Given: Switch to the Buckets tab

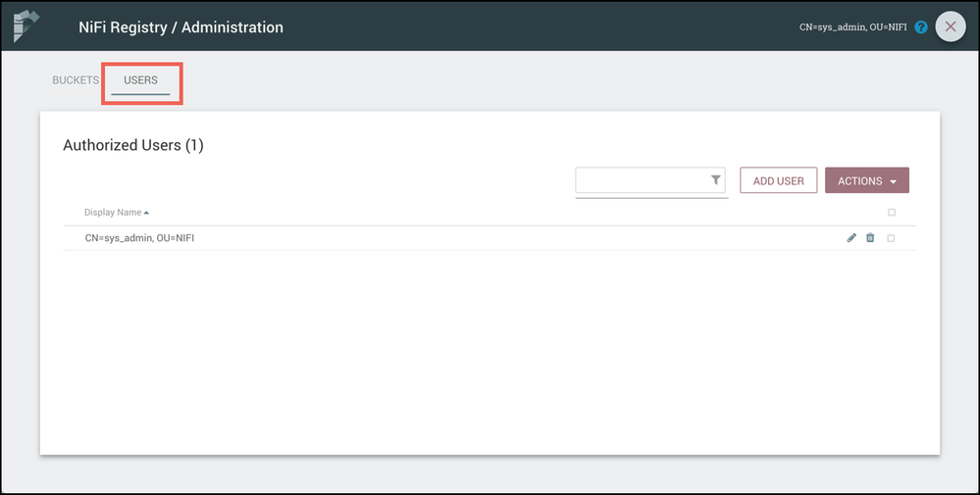Looking at the screenshot, I should pyautogui.click(x=76, y=80).
